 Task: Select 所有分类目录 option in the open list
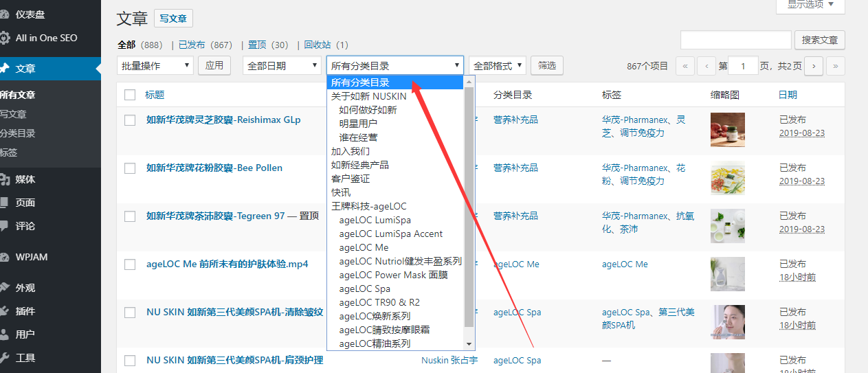coord(396,82)
